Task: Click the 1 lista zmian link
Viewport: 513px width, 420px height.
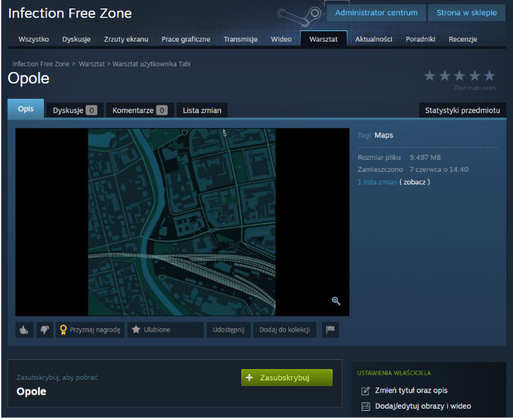Action: [377, 182]
